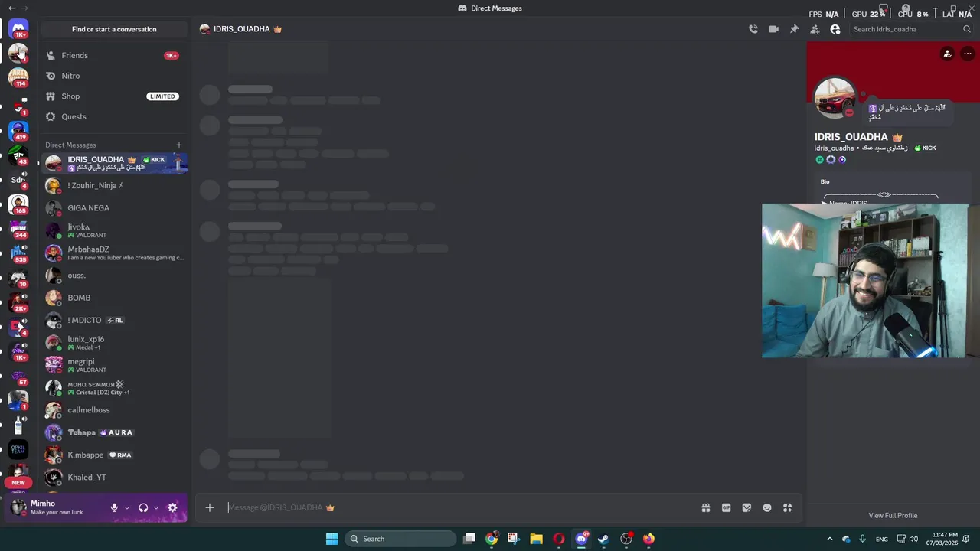Click message input for IDRIS_OUADHA
Screen dimensions: 980x551
click(459, 507)
